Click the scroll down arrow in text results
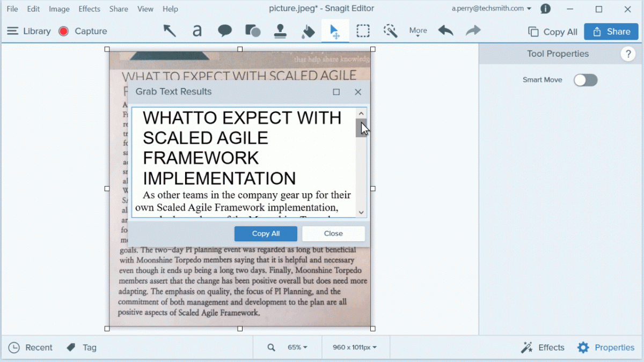644x362 pixels. point(361,212)
